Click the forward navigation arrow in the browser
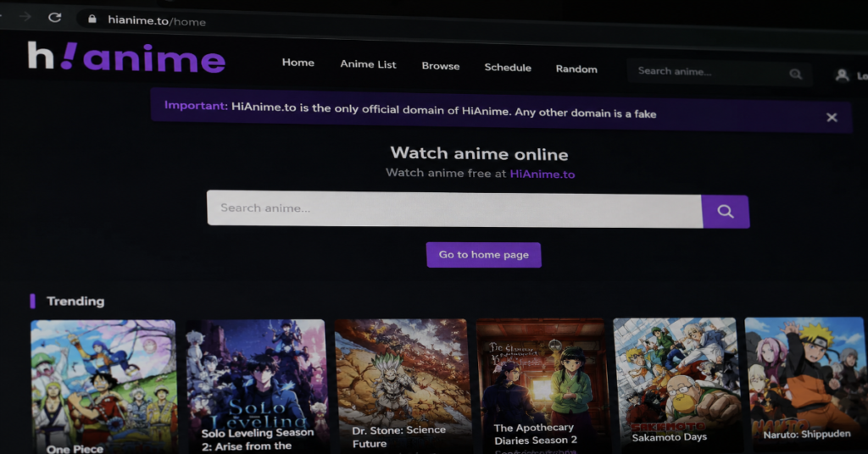Image resolution: width=868 pixels, height=454 pixels. (25, 17)
